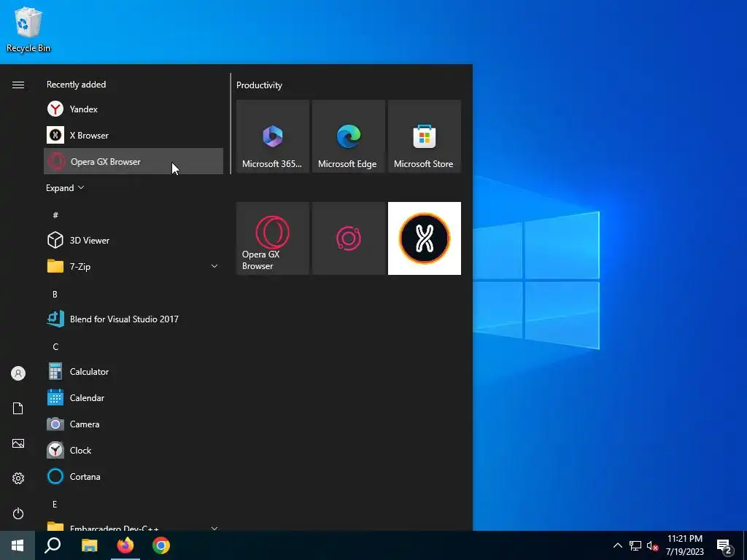
Task: Open the user account icon in Start sidebar
Action: 18,373
